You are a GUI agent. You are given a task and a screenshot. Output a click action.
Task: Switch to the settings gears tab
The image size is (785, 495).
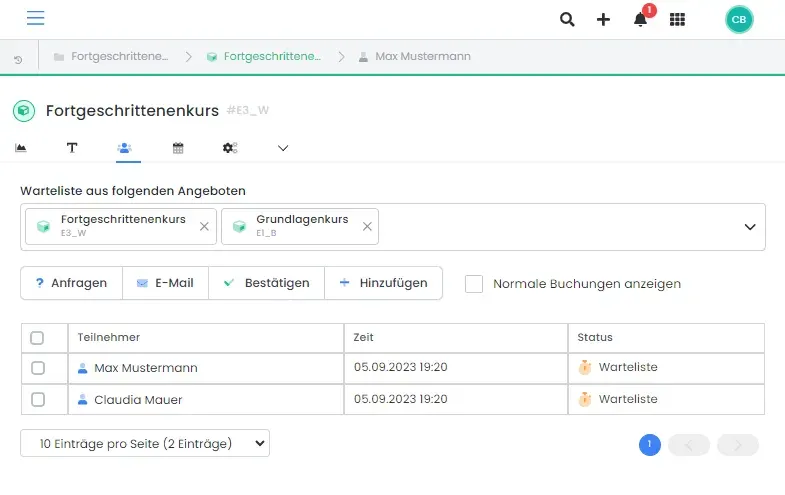click(x=230, y=148)
